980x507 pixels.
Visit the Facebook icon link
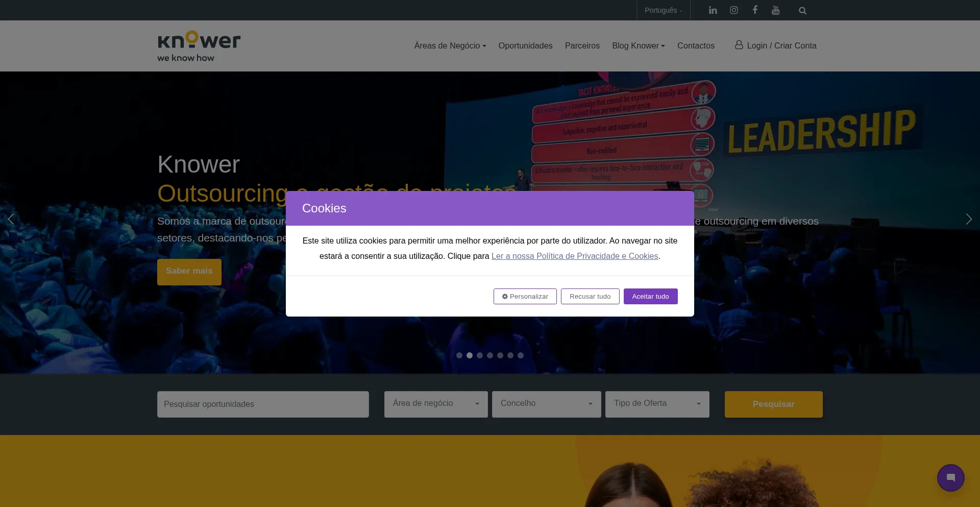[755, 10]
